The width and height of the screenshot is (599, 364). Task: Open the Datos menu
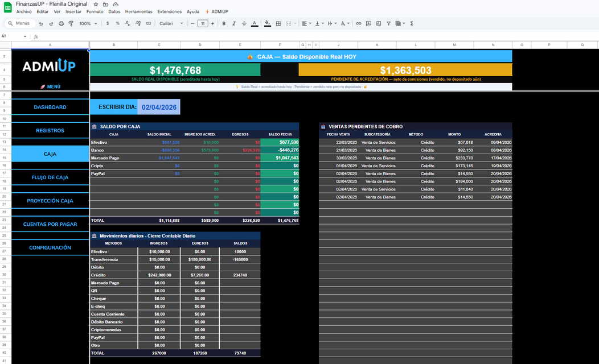[114, 11]
